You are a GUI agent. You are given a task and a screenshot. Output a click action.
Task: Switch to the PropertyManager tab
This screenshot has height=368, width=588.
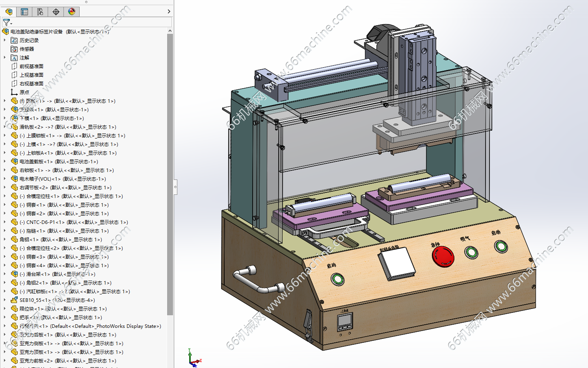coord(24,12)
